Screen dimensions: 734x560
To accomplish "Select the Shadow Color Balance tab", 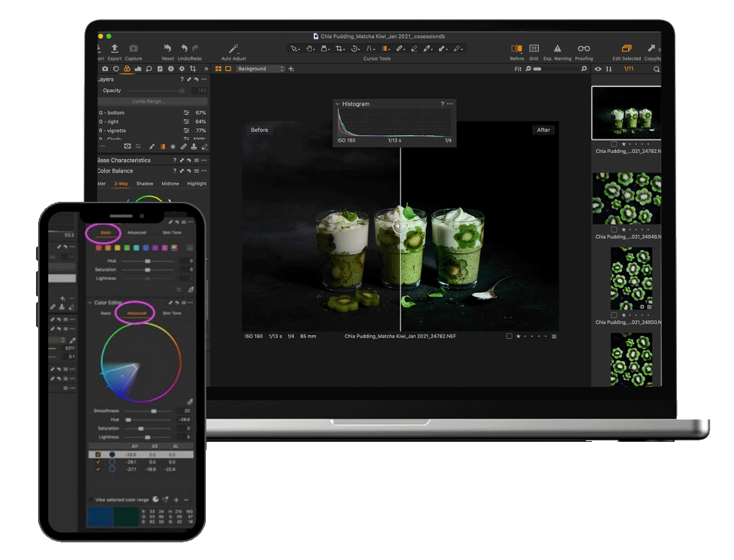I will pos(145,183).
